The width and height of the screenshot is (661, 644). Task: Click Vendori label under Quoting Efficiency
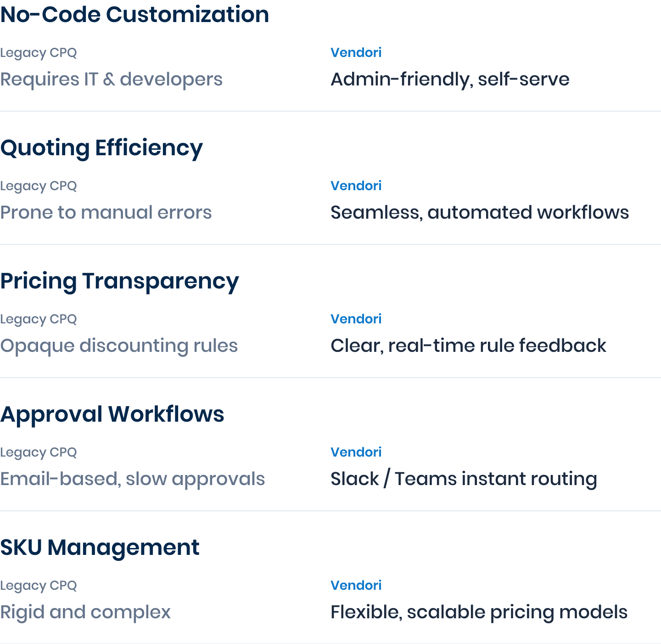point(356,186)
